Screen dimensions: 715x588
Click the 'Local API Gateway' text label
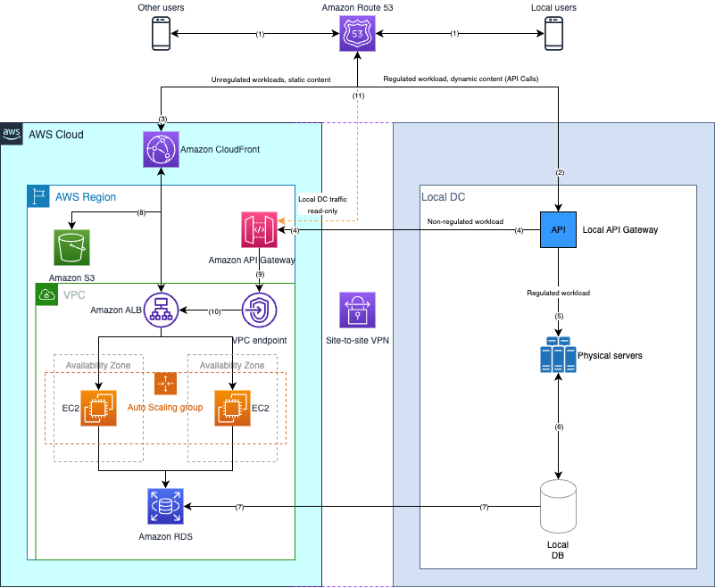(620, 229)
